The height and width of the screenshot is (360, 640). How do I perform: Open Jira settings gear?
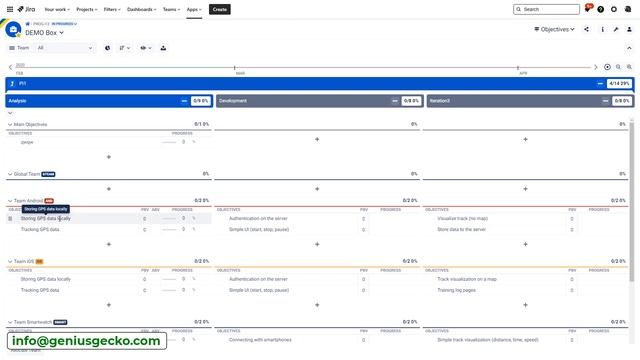(614, 9)
